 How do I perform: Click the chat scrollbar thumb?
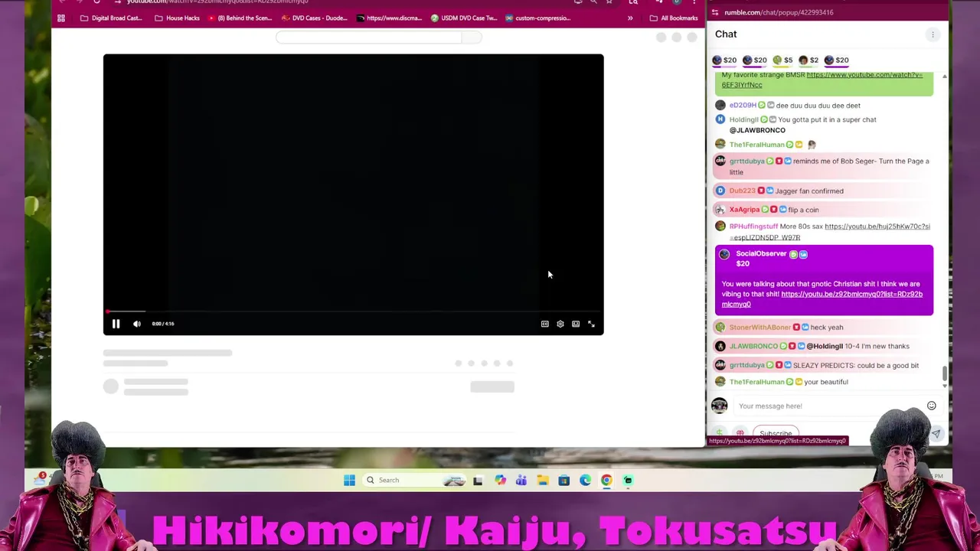(x=945, y=374)
